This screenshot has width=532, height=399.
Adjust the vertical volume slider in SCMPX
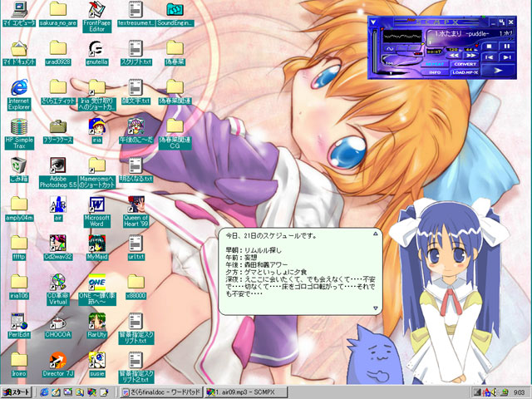[x=375, y=51]
